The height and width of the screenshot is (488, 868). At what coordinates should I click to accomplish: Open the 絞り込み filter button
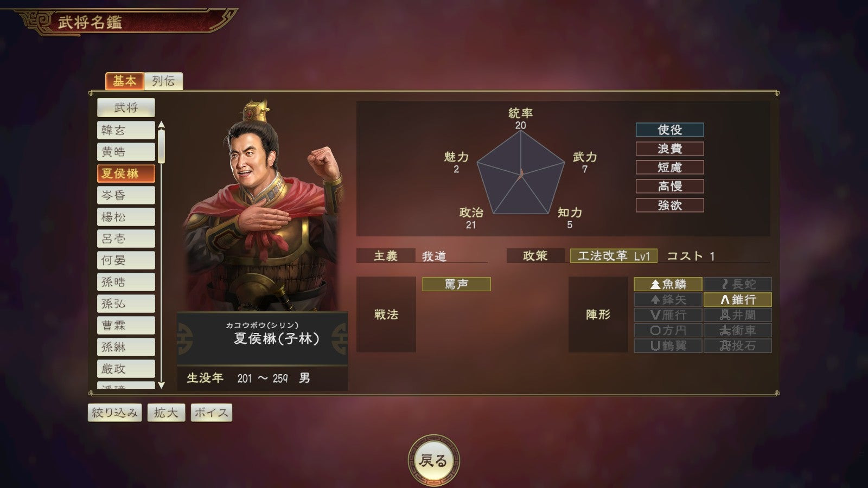(x=115, y=413)
